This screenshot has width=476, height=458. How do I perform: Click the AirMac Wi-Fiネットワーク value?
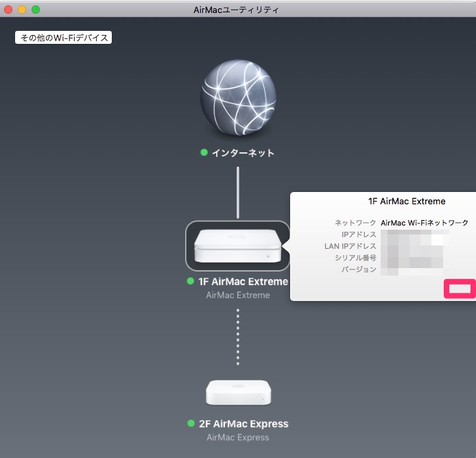click(x=425, y=223)
